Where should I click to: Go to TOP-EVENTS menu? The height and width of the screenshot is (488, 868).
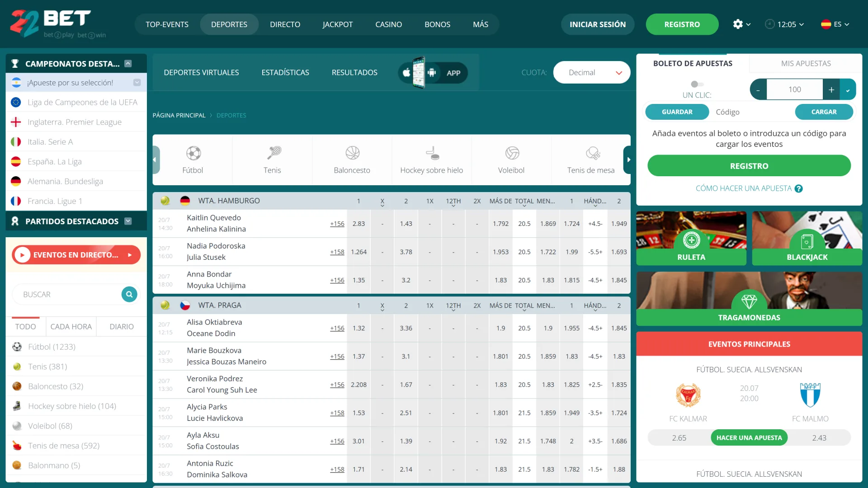point(167,24)
